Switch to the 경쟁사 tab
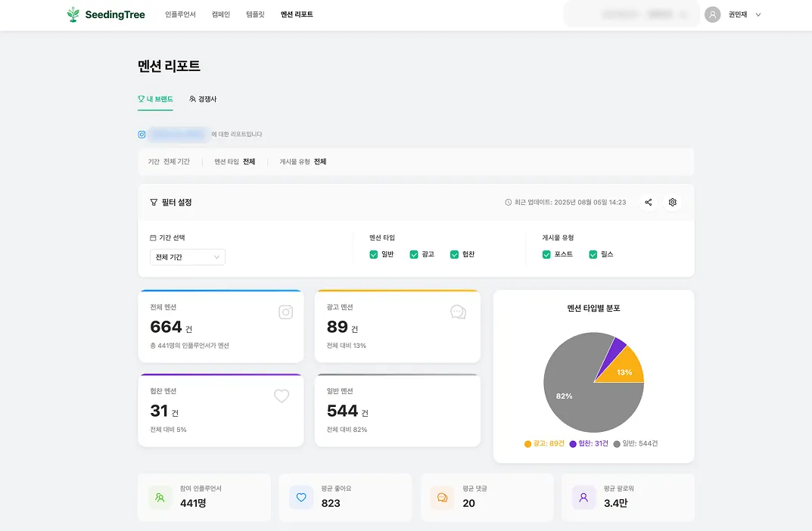 203,99
